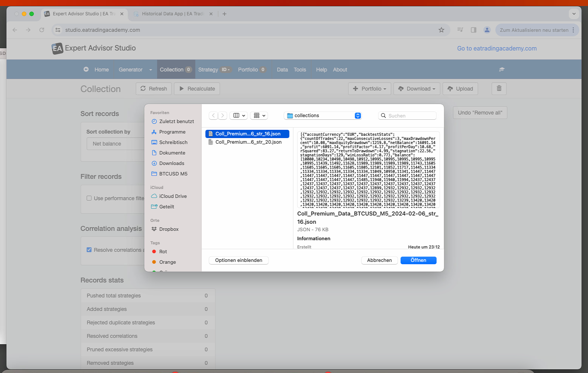Open the Strategy nav tab
Image resolution: width=588 pixels, height=373 pixels.
214,70
